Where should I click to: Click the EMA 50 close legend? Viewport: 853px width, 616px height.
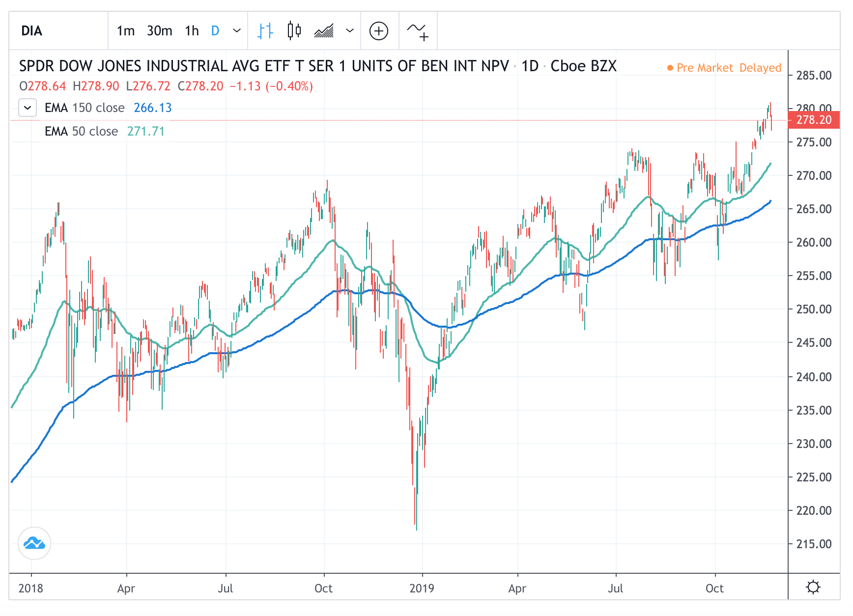click(81, 131)
